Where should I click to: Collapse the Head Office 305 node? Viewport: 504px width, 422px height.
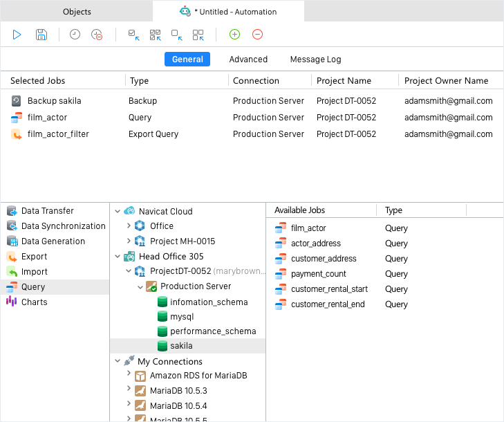coord(118,257)
